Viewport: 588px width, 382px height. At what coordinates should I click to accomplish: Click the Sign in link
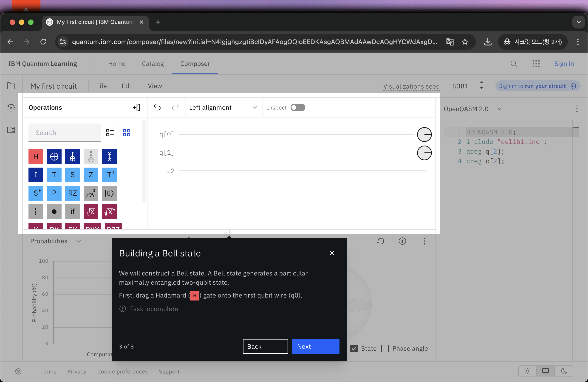(564, 64)
